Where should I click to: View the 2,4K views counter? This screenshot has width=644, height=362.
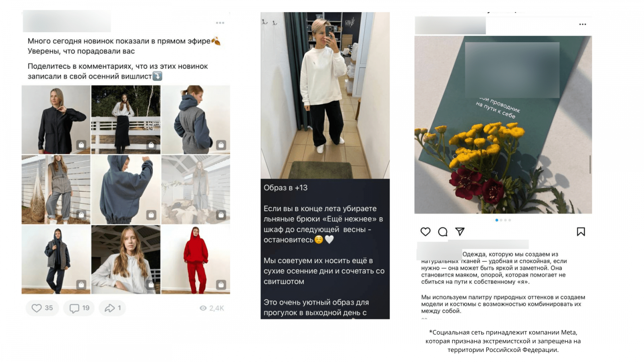[212, 308]
